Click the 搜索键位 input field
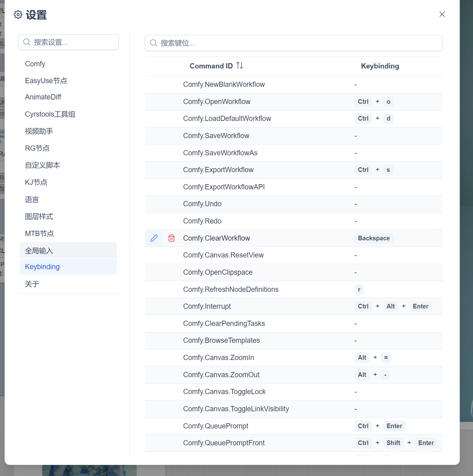 click(245, 43)
